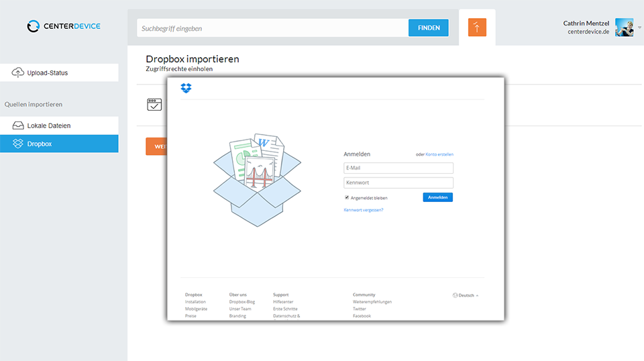Open the Deutsch language selector
The image size is (644, 361).
[x=466, y=295]
